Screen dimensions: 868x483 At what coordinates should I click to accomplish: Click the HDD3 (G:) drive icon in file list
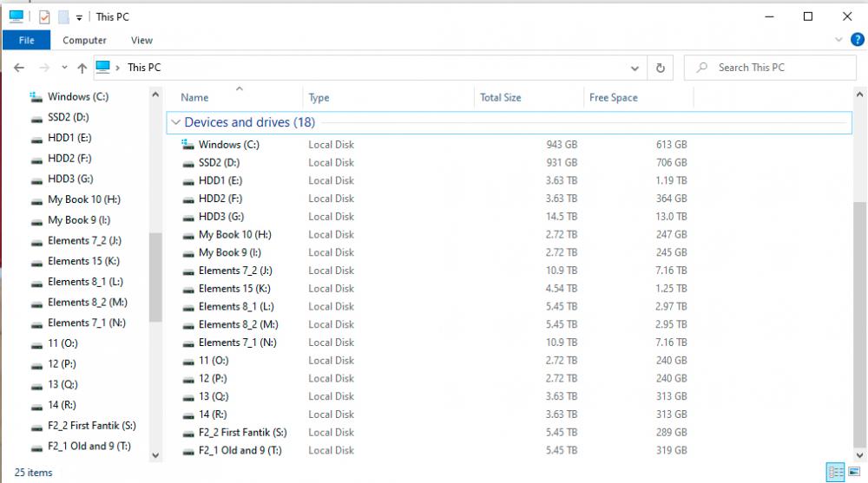[x=188, y=218]
